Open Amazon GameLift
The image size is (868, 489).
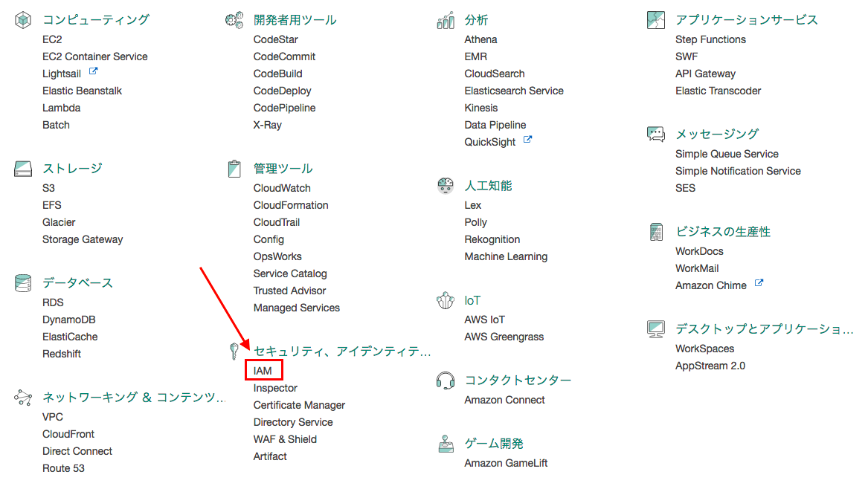(x=506, y=462)
